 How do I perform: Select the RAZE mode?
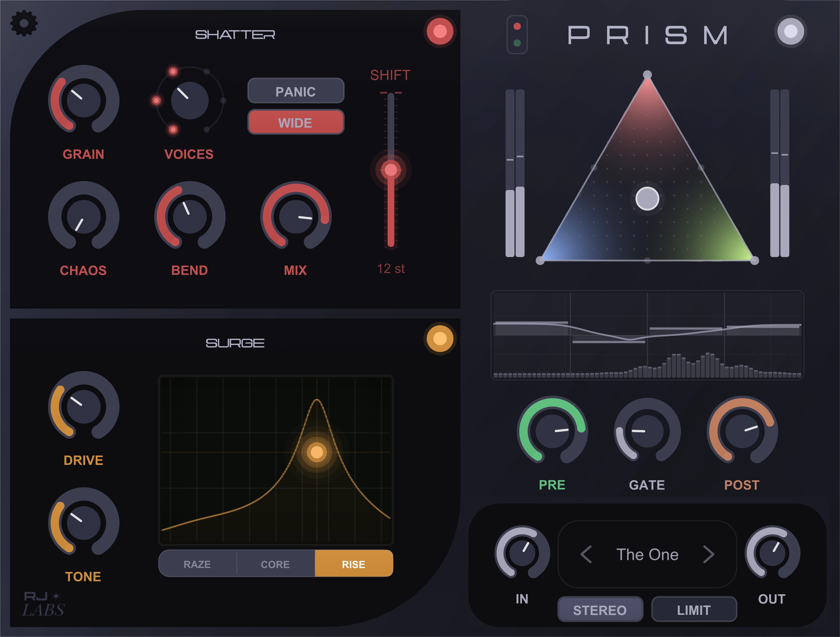click(197, 564)
